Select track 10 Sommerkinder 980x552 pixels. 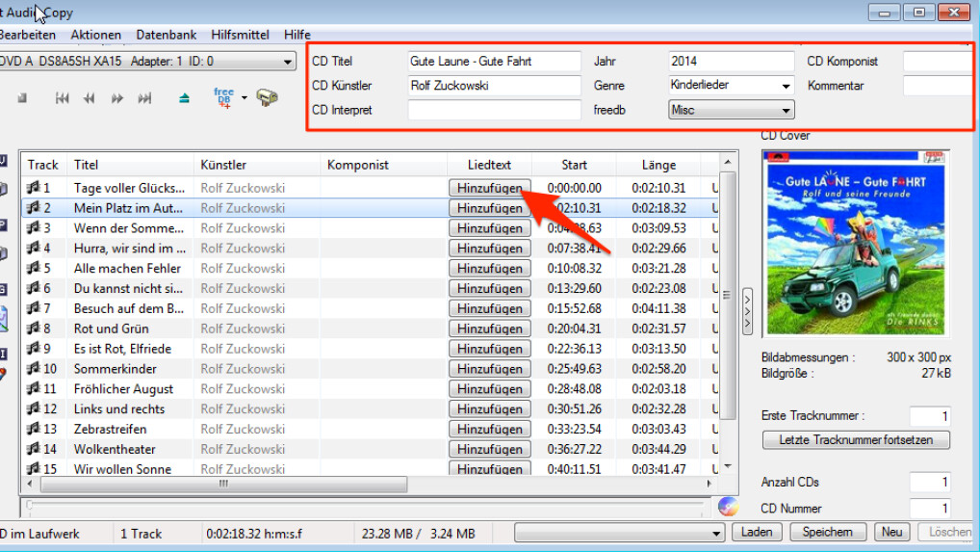tap(115, 369)
